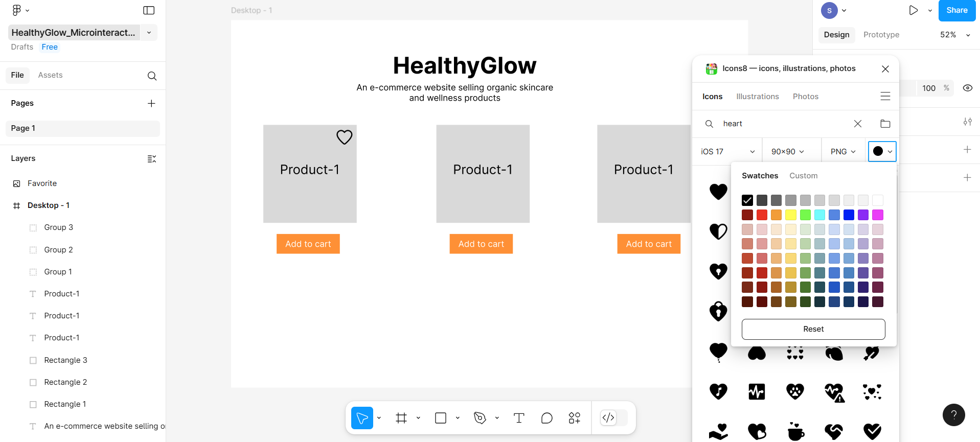Click the heart search input field
Screen dimensions: 980x442
pos(782,124)
